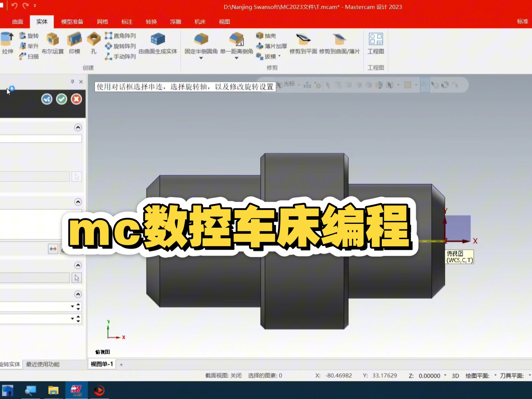Switch to the 转换 ribbon tab
The height and width of the screenshot is (399, 532).
151,22
